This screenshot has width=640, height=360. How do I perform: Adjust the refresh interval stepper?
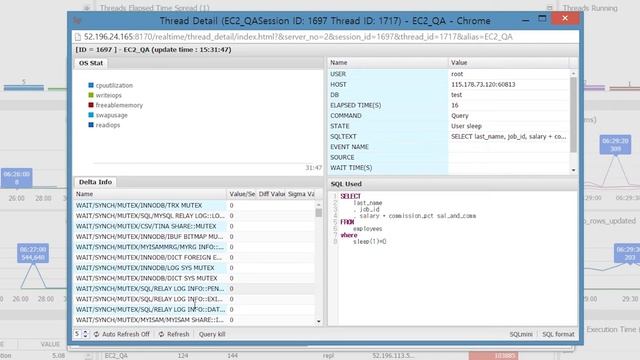point(85,334)
